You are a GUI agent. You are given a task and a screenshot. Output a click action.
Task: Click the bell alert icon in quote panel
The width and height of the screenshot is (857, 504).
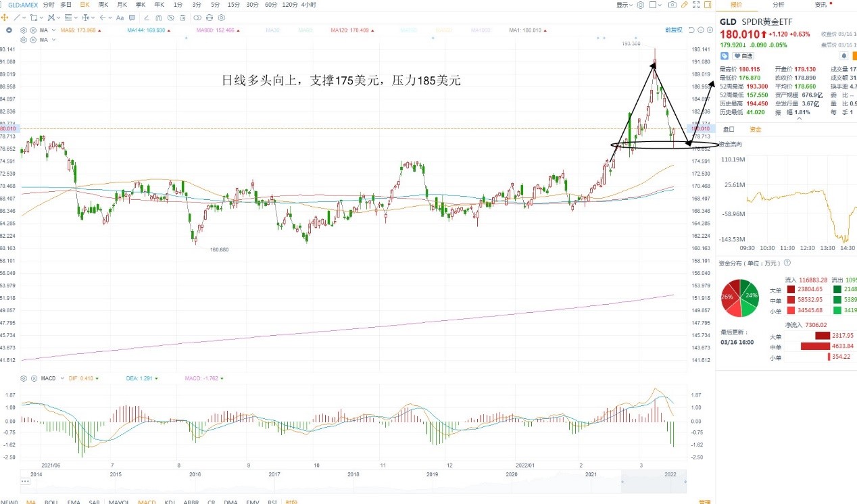[843, 56]
